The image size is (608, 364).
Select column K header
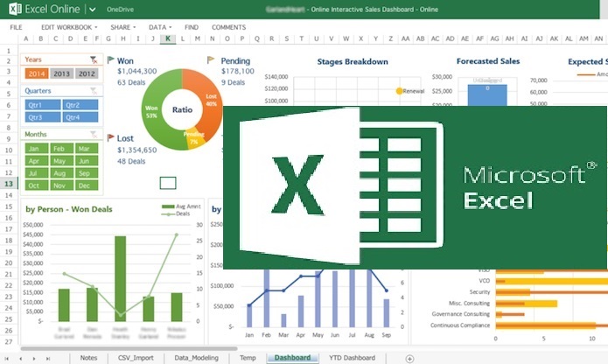[x=168, y=38]
